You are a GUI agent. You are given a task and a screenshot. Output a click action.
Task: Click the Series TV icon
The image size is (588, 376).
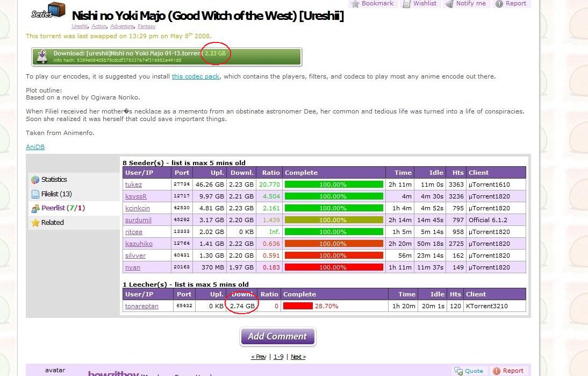click(x=48, y=11)
